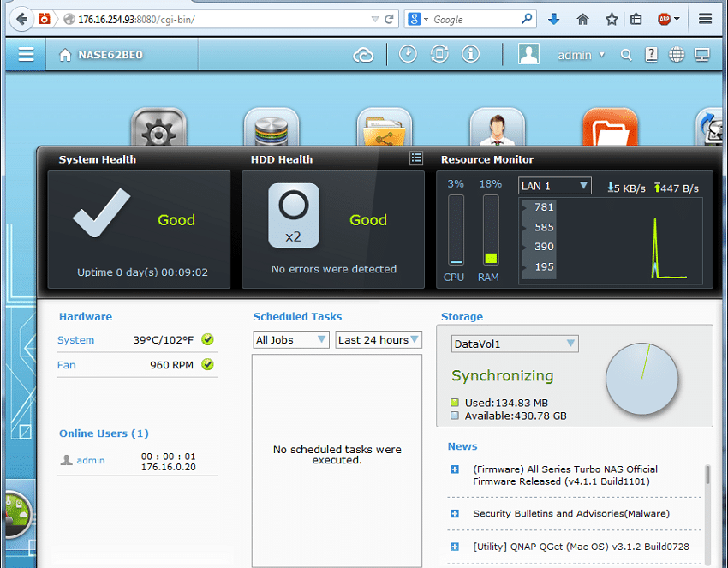Open the QTS main menu hamburger icon
Screen dimensions: 728x568
[x=26, y=55]
